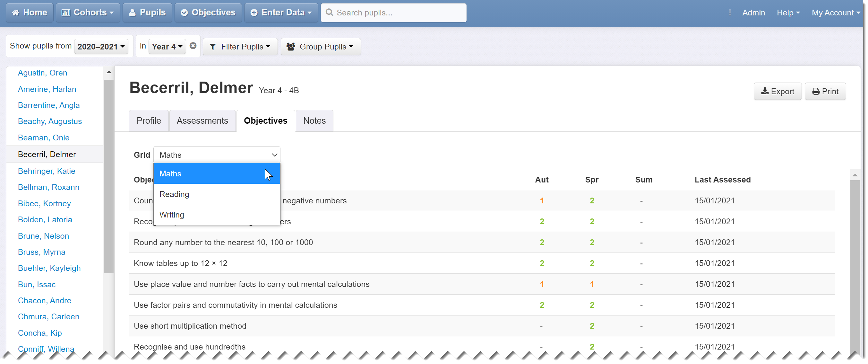This screenshot has width=868, height=364.
Task: Click the Cohorts chart icon
Action: coord(66,13)
